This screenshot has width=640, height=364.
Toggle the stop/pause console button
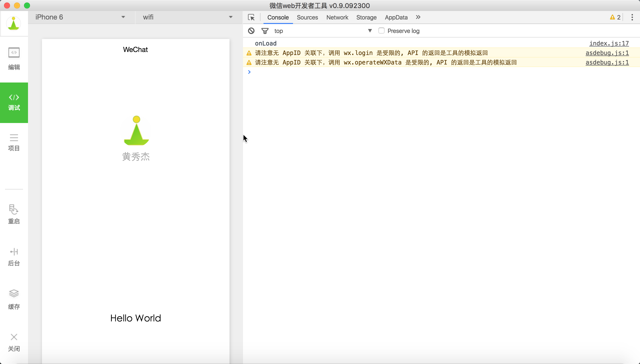[250, 30]
